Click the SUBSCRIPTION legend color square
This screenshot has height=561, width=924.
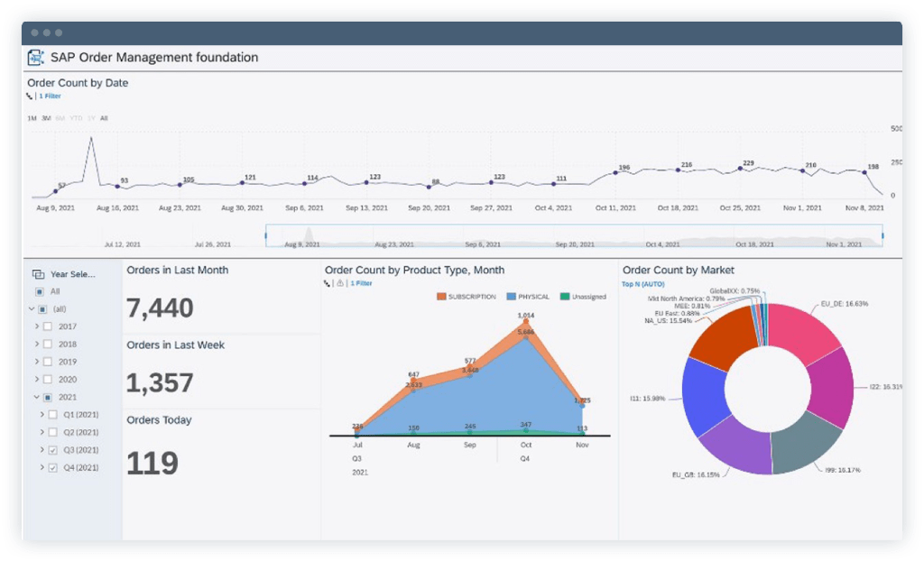tap(441, 297)
